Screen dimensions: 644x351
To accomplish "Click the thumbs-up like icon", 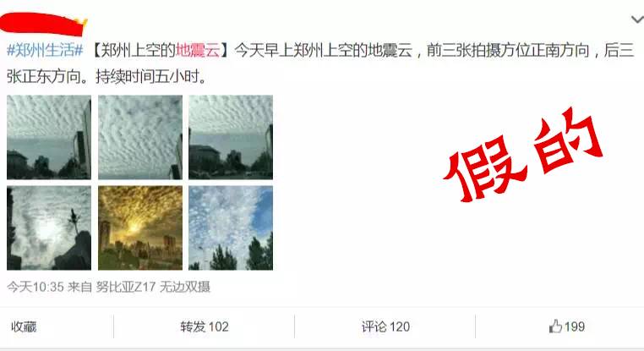I will coord(556,326).
